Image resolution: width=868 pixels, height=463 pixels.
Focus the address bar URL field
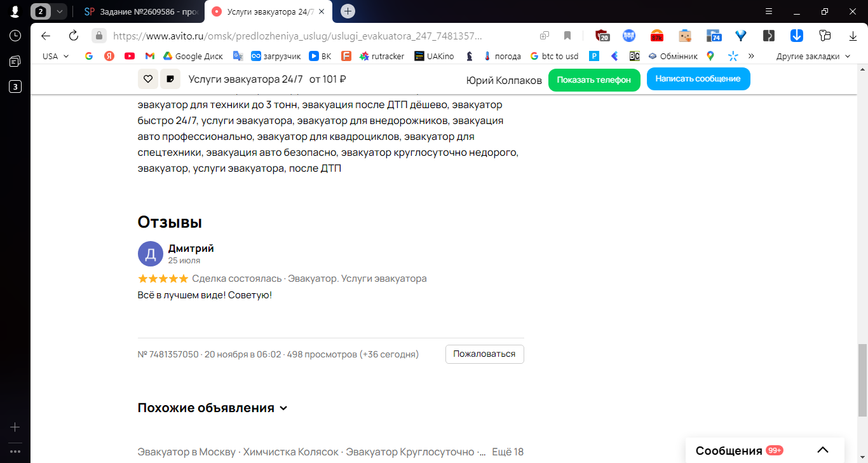(x=299, y=36)
